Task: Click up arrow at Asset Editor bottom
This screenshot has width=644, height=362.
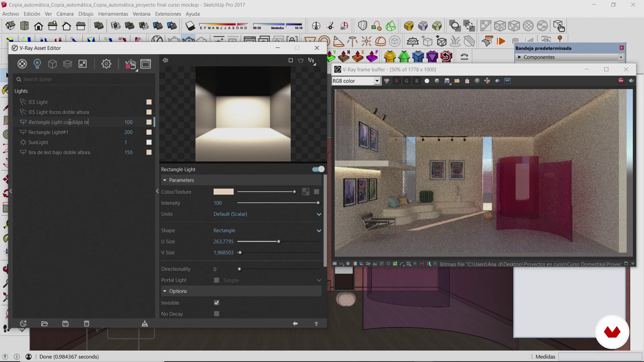Action: [316, 324]
